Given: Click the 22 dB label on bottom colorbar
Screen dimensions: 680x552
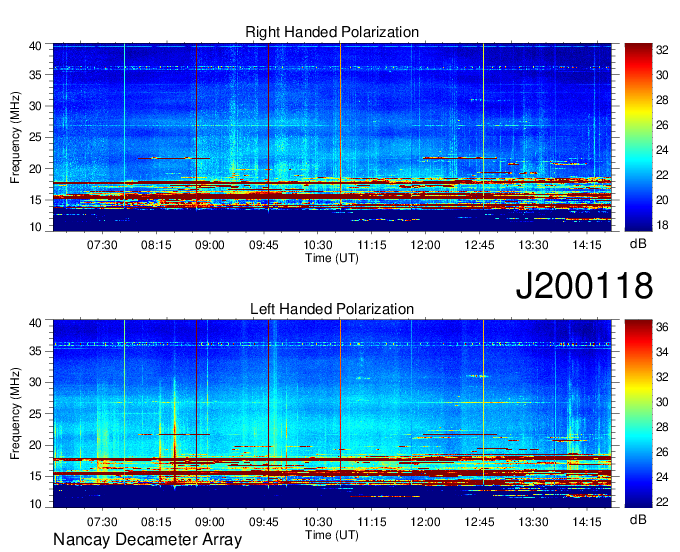Looking at the screenshot, I should pos(662,502).
